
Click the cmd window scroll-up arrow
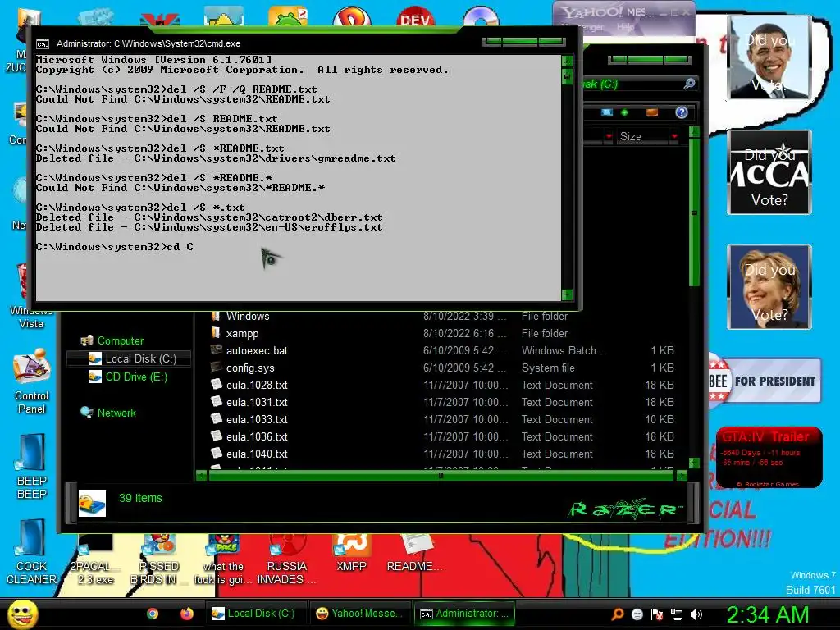(568, 60)
